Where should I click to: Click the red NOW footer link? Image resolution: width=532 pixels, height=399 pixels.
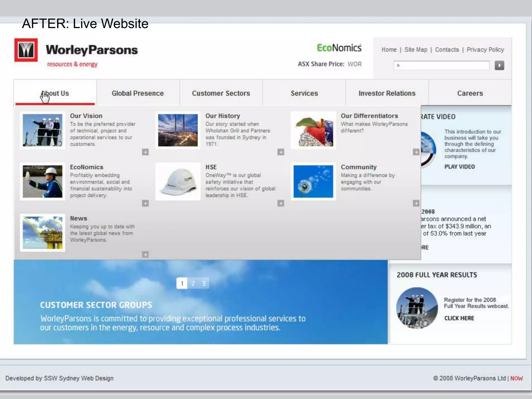pyautogui.click(x=516, y=378)
